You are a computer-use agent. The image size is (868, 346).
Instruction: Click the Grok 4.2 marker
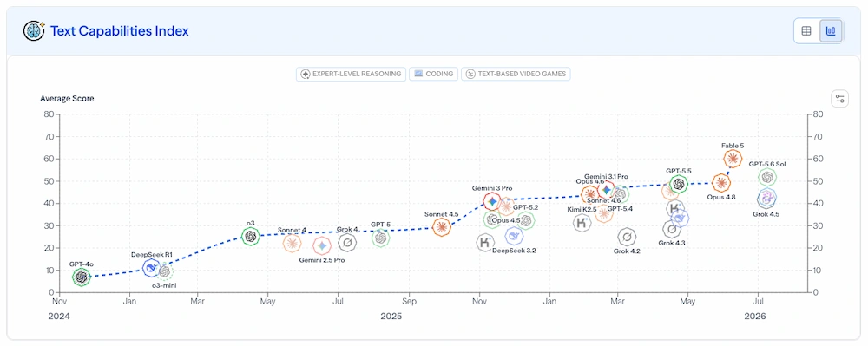click(627, 238)
